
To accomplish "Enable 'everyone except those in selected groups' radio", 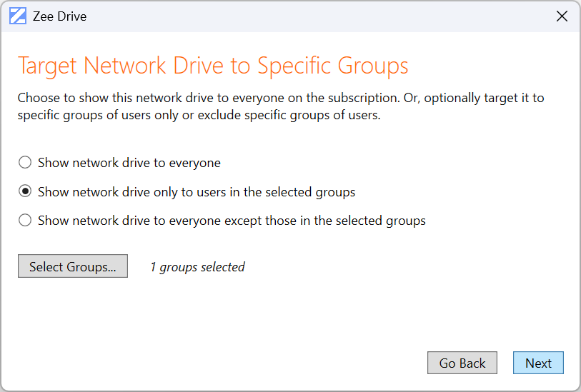I will (25, 221).
